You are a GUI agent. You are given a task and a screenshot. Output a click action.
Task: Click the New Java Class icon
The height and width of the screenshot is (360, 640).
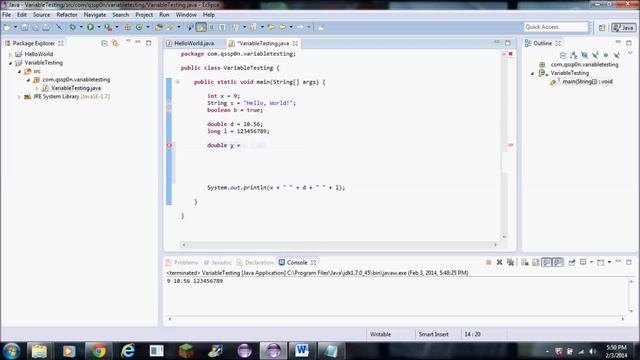click(x=139, y=27)
